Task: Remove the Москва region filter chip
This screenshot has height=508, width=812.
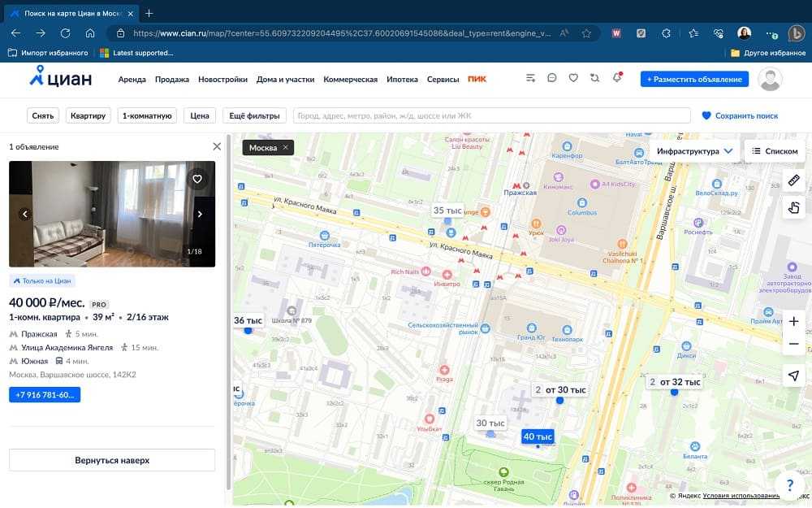Action: click(285, 148)
